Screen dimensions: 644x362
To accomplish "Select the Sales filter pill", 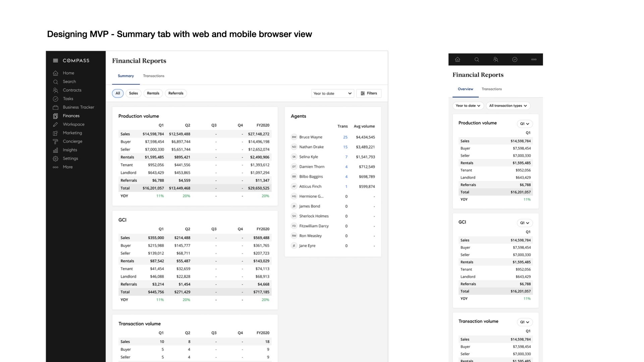I will pyautogui.click(x=133, y=93).
